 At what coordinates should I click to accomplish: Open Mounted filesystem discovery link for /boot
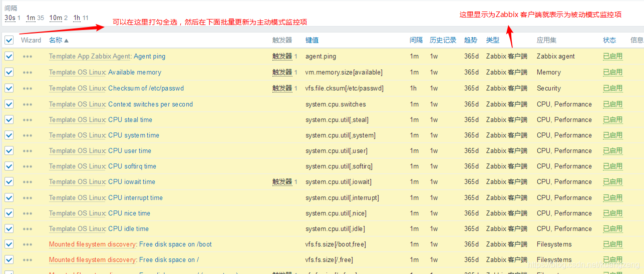click(92, 244)
